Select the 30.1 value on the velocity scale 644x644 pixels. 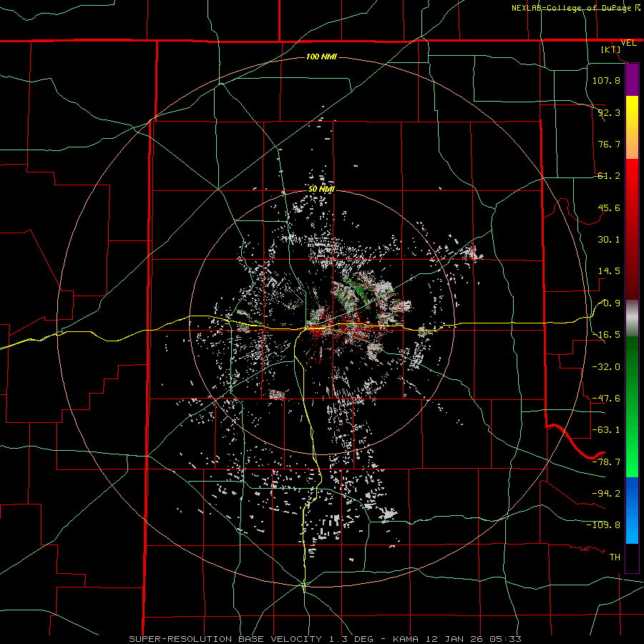coord(609,240)
